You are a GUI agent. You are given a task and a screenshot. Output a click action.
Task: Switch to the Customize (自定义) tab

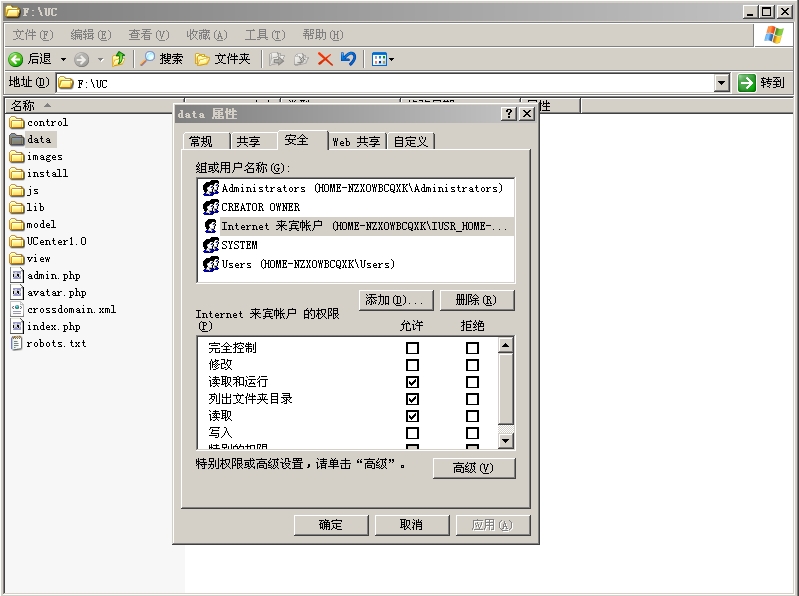411,141
